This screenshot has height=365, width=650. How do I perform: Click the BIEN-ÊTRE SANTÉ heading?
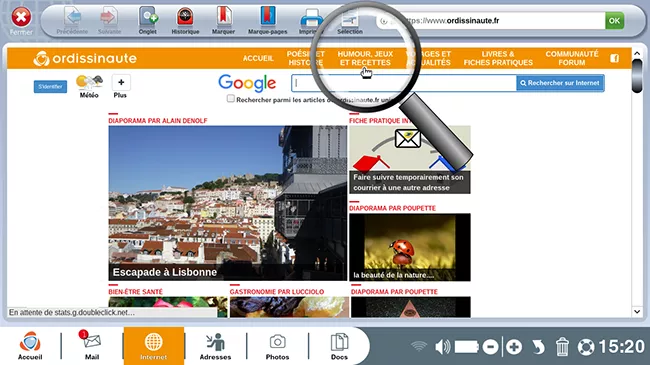coord(136,292)
